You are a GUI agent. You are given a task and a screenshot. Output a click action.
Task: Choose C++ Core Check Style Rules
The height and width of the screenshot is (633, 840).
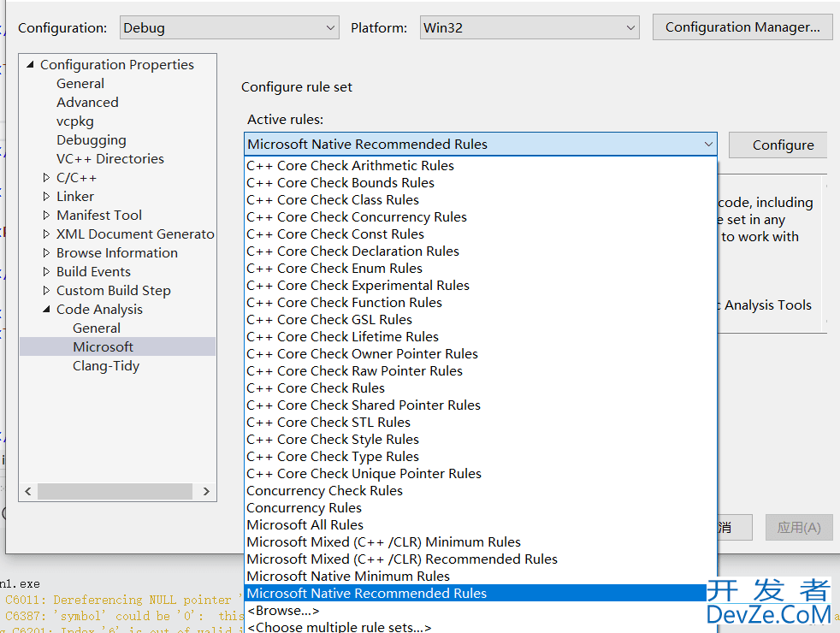point(480,440)
